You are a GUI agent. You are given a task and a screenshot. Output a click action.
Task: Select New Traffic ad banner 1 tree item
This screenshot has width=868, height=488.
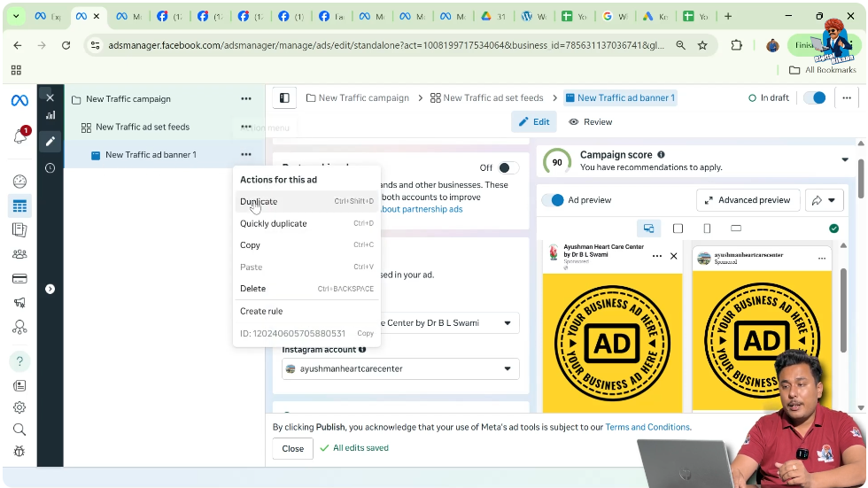pos(151,155)
